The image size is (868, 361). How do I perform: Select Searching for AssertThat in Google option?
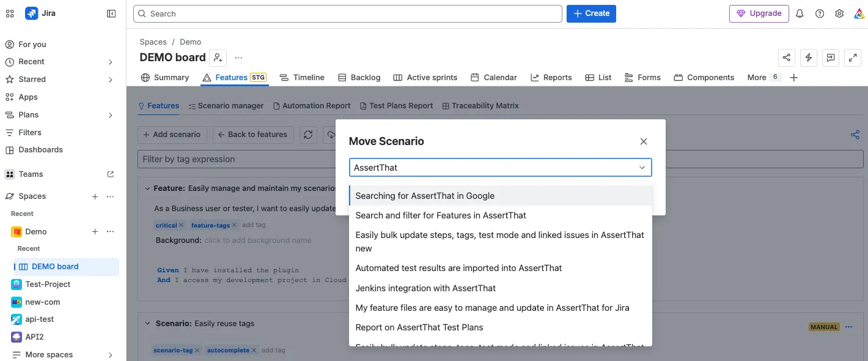(x=501, y=196)
